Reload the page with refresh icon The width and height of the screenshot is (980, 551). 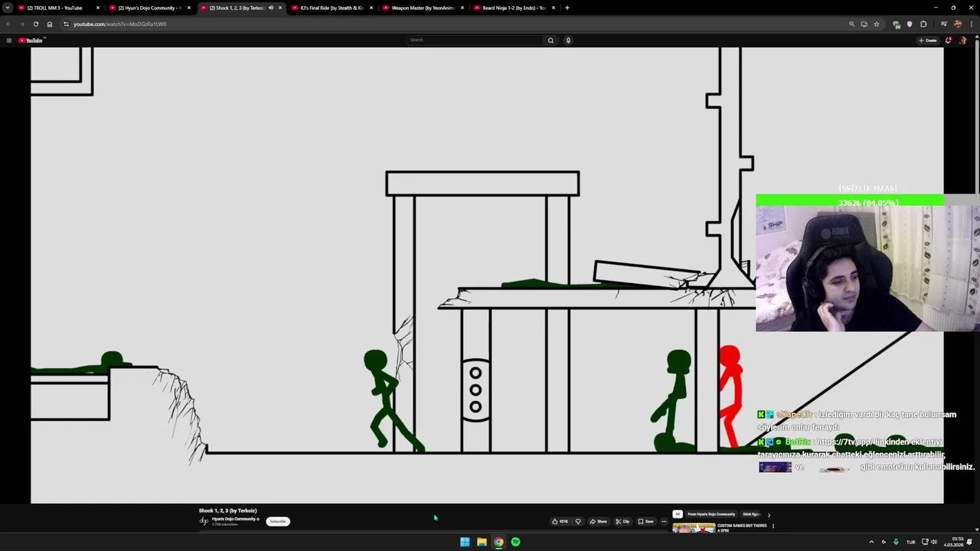click(x=35, y=24)
